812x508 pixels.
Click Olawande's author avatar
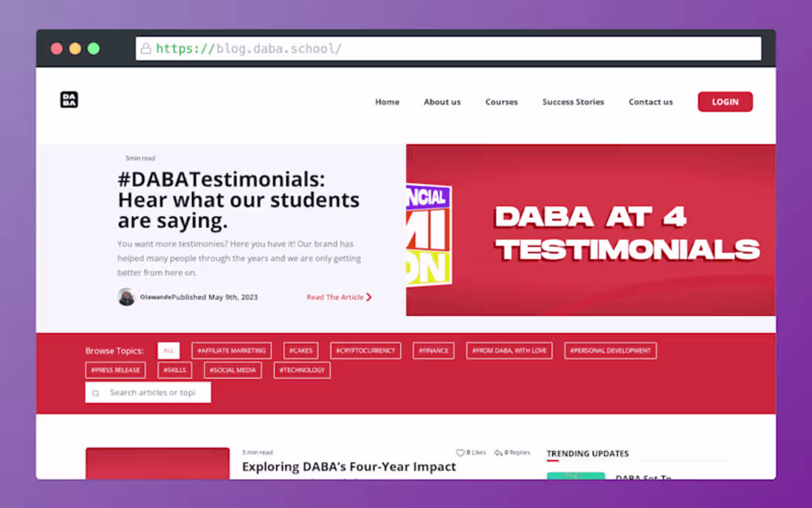click(125, 296)
